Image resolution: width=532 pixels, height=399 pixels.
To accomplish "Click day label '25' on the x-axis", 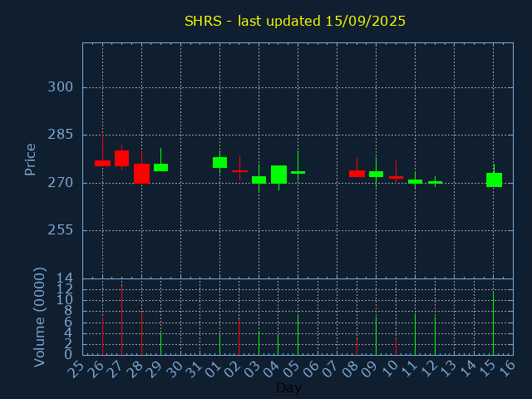I will pyautogui.click(x=76, y=369).
